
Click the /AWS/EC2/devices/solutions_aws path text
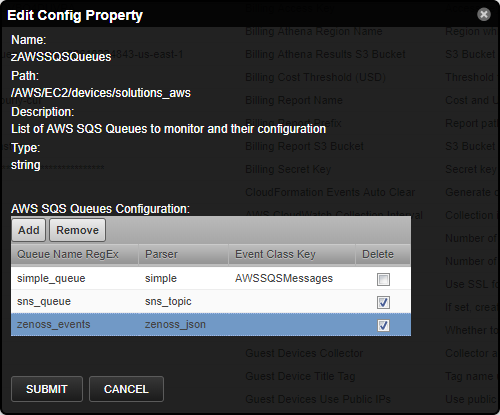[x=101, y=93]
